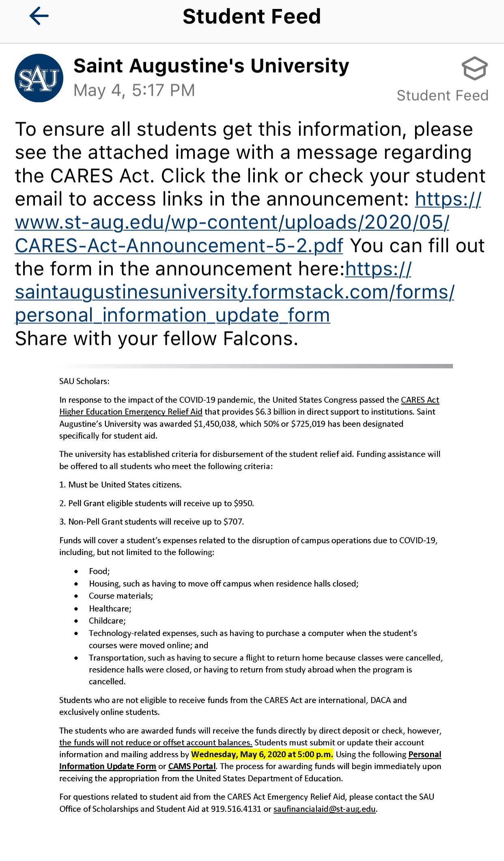Tap the May 4, 5:17 PM timestamp
This screenshot has height=861, width=504.
coord(134,90)
